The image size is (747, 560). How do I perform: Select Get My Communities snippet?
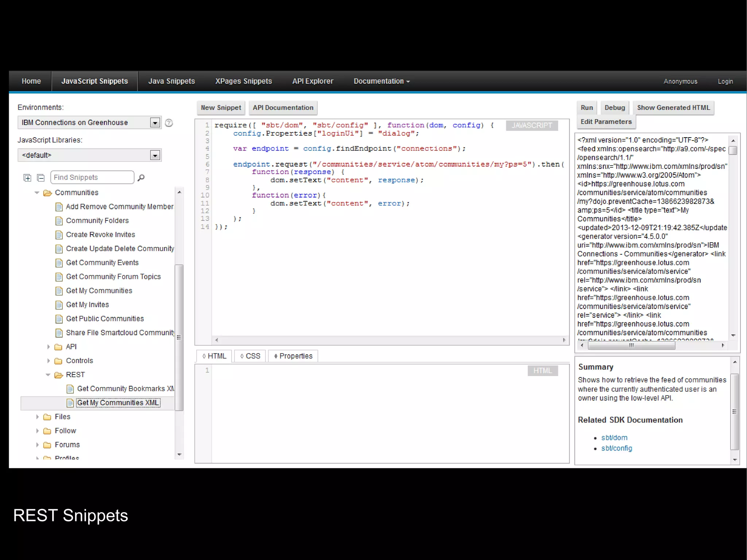point(99,291)
